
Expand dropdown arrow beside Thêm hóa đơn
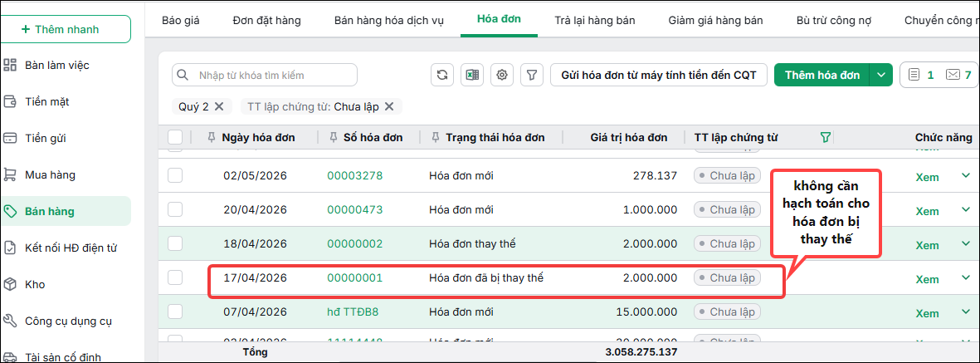881,75
